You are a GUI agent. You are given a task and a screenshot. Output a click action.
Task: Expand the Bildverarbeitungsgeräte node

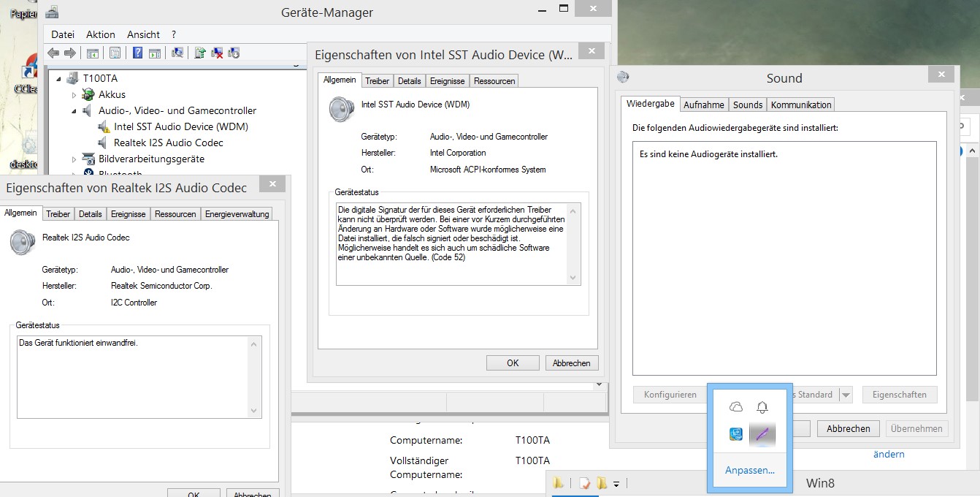[x=74, y=159]
